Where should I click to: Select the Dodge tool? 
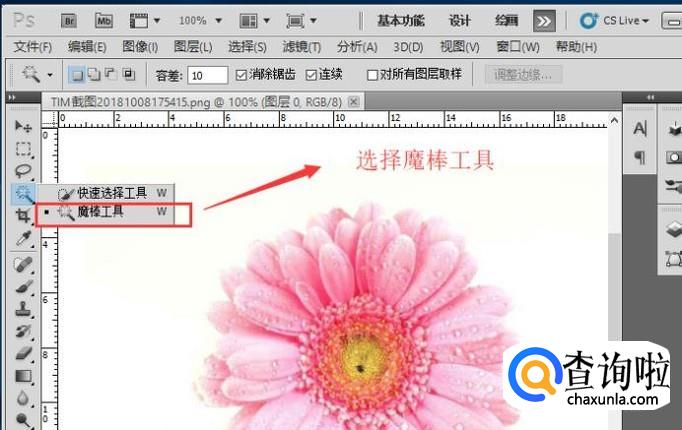[23, 420]
